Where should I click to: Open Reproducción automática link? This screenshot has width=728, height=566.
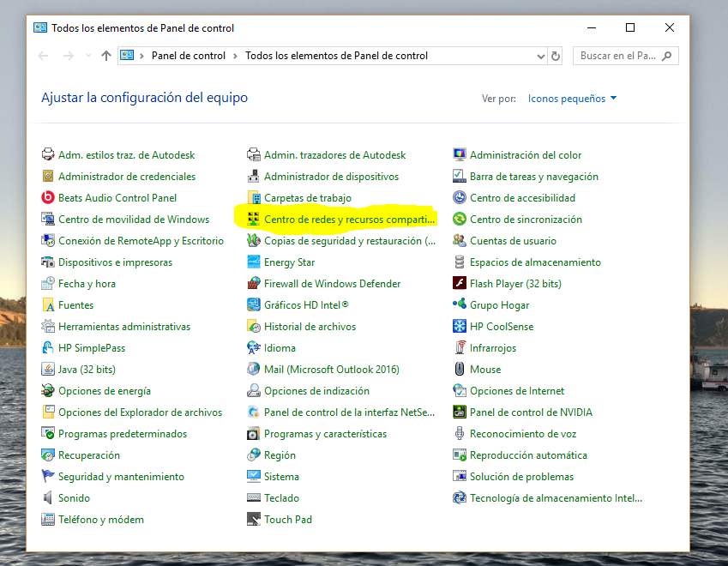click(528, 455)
